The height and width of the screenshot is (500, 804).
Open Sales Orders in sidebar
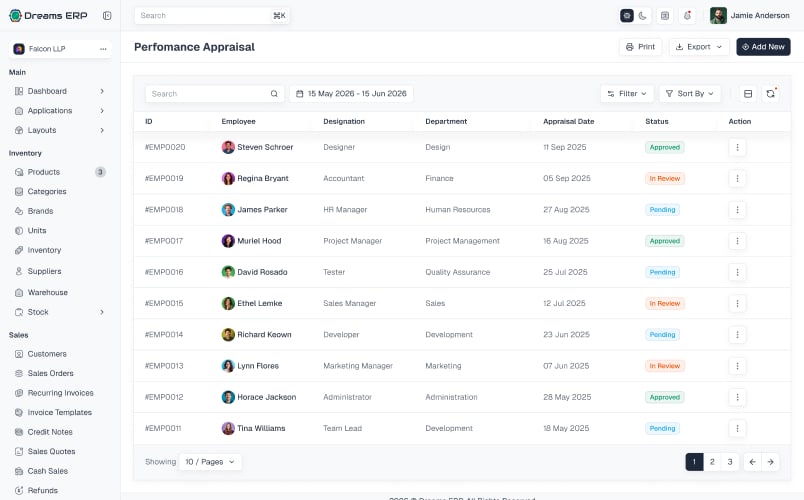click(50, 373)
